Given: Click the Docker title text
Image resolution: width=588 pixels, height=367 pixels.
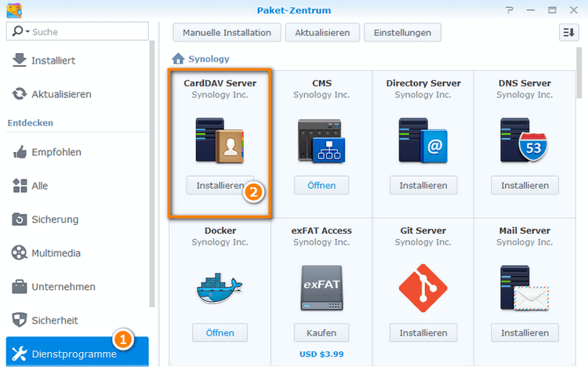Looking at the screenshot, I should coord(220,231).
